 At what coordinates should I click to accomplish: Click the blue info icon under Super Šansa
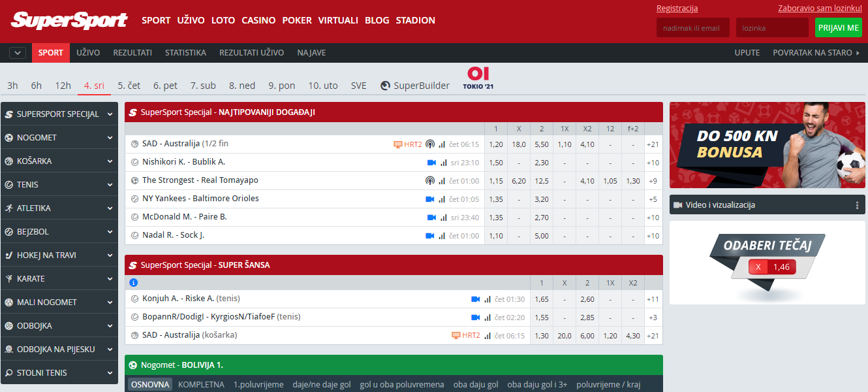[x=133, y=283]
